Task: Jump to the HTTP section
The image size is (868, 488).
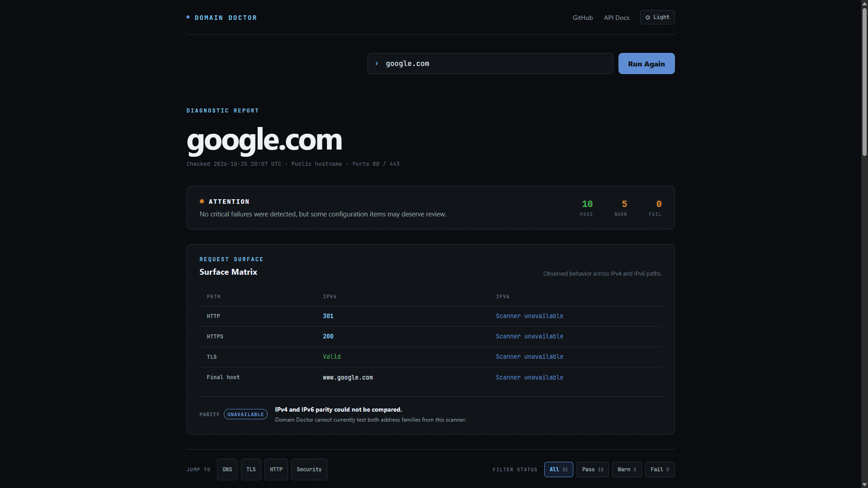Action: [276, 469]
